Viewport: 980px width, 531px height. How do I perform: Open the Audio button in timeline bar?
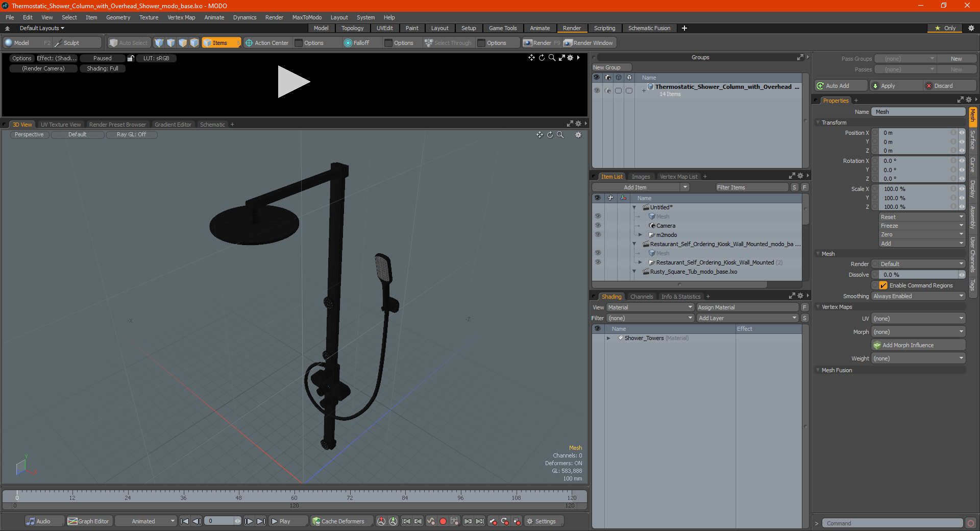44,521
